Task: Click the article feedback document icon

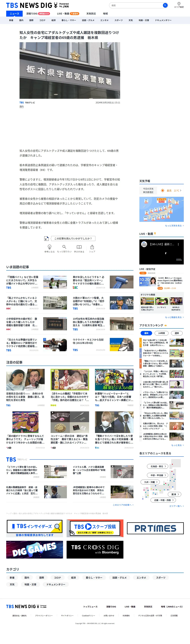Action: pyautogui.click(x=46, y=239)
